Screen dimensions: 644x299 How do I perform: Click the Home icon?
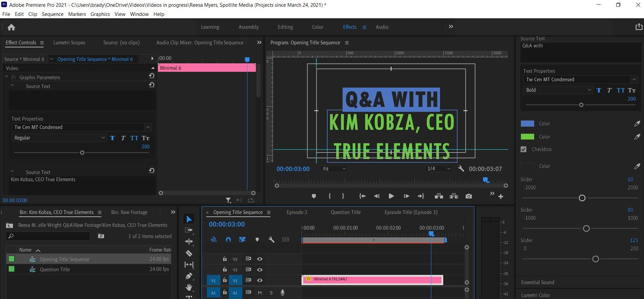click(11, 27)
